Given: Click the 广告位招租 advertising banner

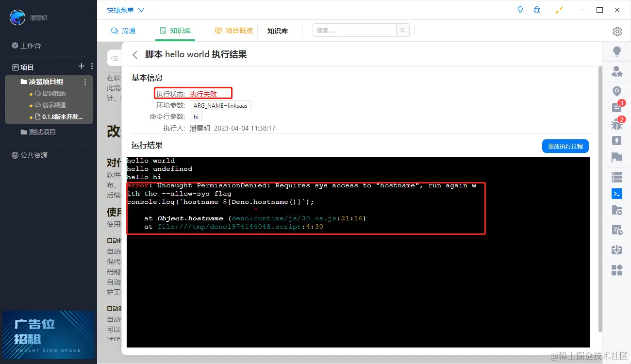Looking at the screenshot, I should coord(49,335).
